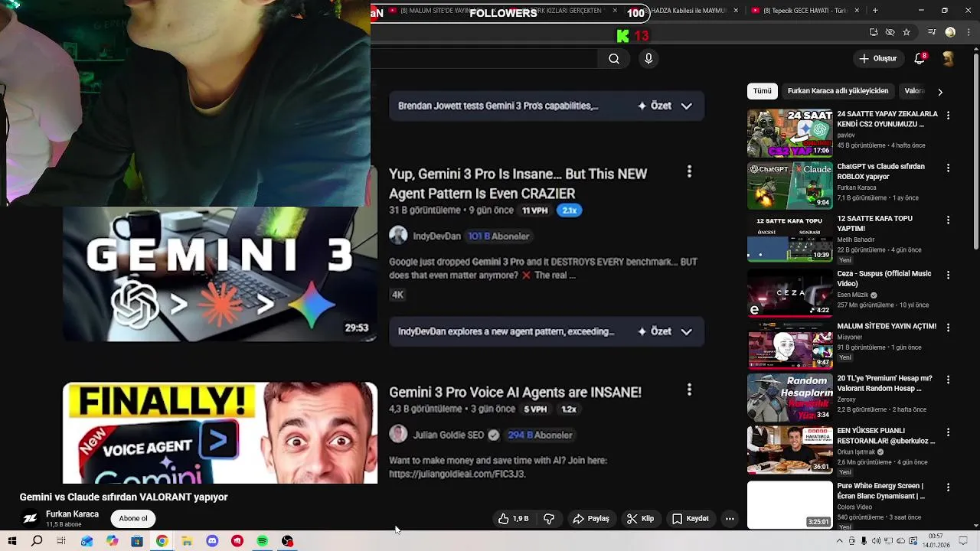Switch to Tepecik GECE HAYATI tab

tap(805, 11)
